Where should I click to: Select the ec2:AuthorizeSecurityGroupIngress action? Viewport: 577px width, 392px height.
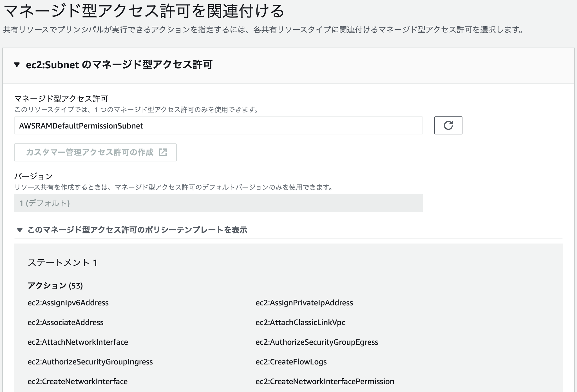click(90, 362)
